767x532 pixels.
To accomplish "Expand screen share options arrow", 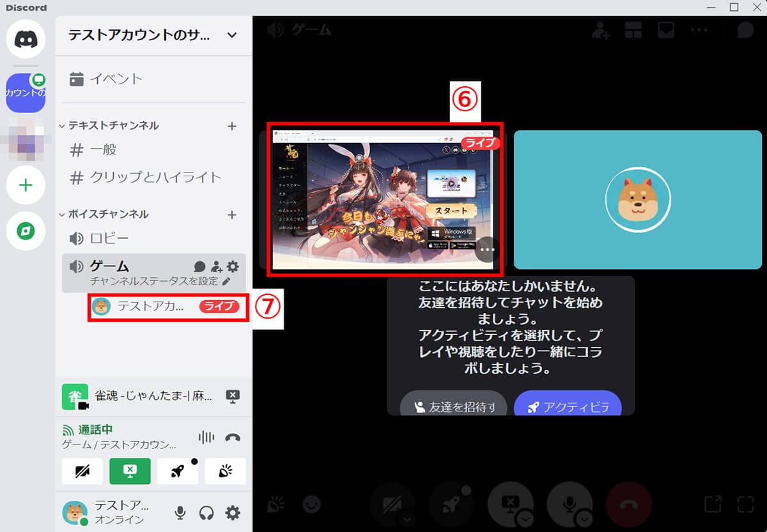I will click(x=525, y=518).
